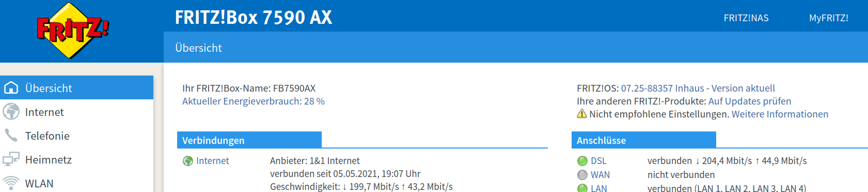Click the yellow warning triangle icon

click(582, 114)
